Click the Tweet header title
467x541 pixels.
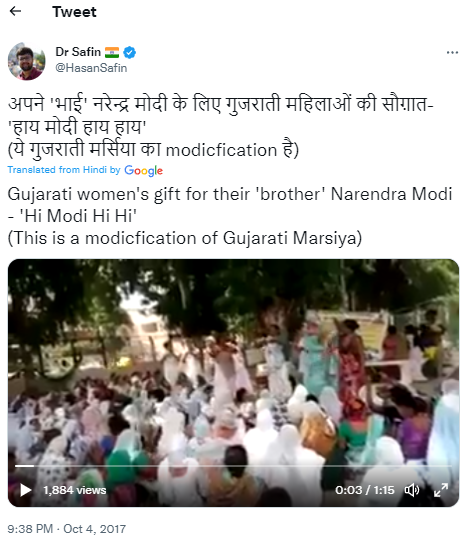click(x=74, y=12)
